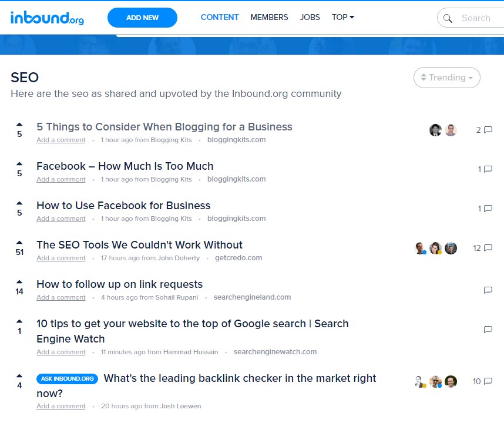Open the CONTENT menu item

(220, 18)
